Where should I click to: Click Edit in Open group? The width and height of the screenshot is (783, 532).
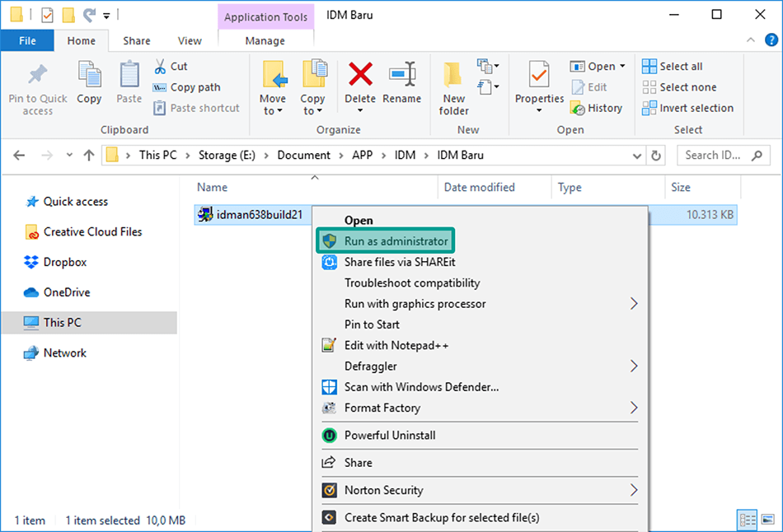point(589,87)
